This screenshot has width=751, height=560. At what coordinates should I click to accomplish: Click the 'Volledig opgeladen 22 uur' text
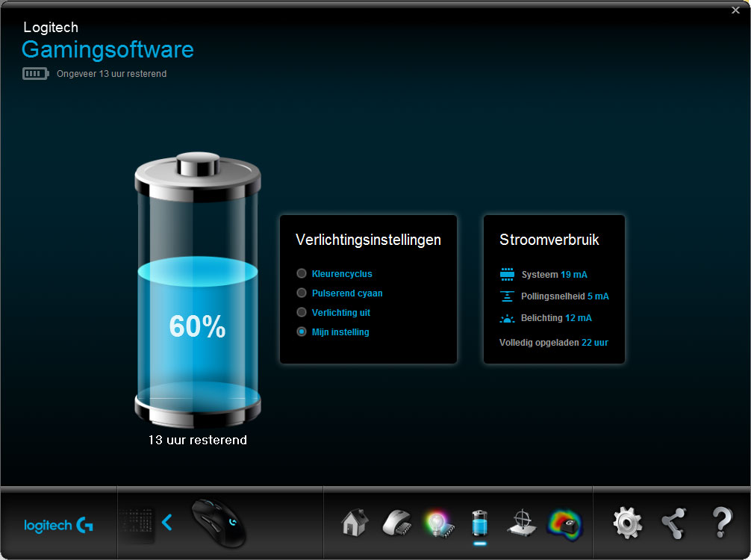tap(554, 343)
